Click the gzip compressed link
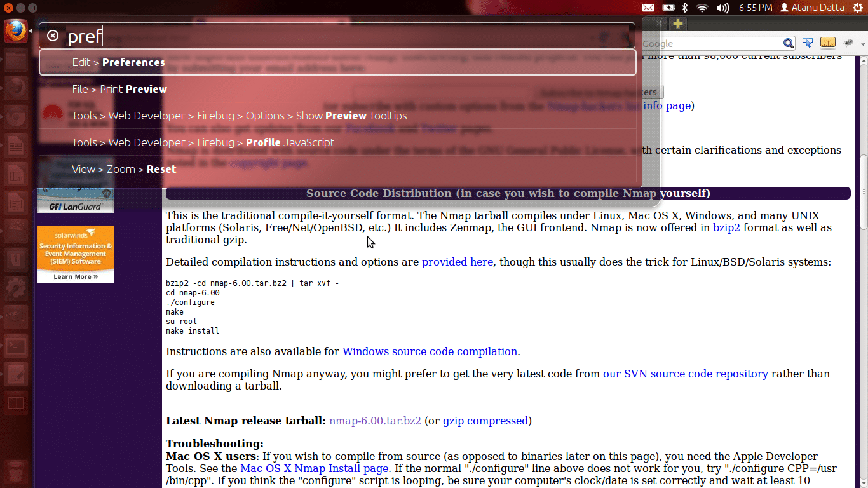Screen dimensions: 868x488 coord(485,421)
